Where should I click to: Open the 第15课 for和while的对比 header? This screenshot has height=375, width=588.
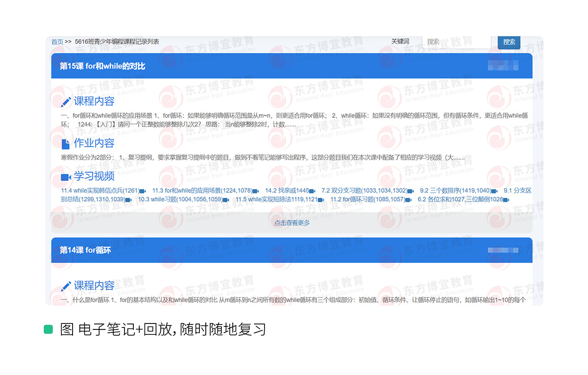click(x=102, y=66)
